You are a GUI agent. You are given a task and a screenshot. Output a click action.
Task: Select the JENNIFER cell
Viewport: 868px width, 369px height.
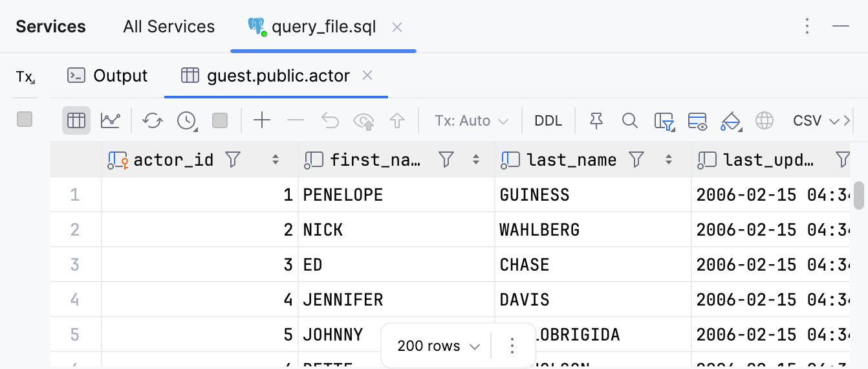(396, 299)
